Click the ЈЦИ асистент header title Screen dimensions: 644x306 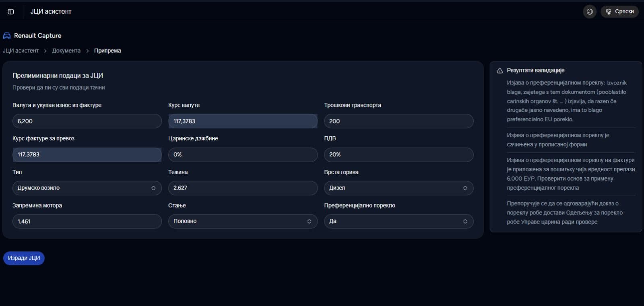[51, 12]
